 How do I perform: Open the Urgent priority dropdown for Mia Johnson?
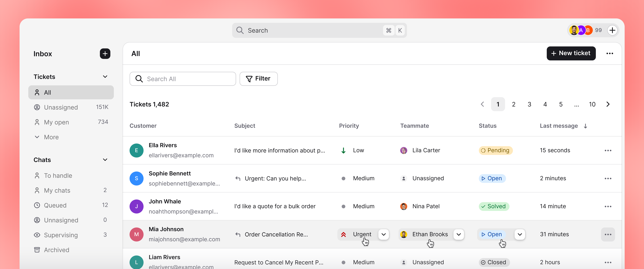point(383,234)
